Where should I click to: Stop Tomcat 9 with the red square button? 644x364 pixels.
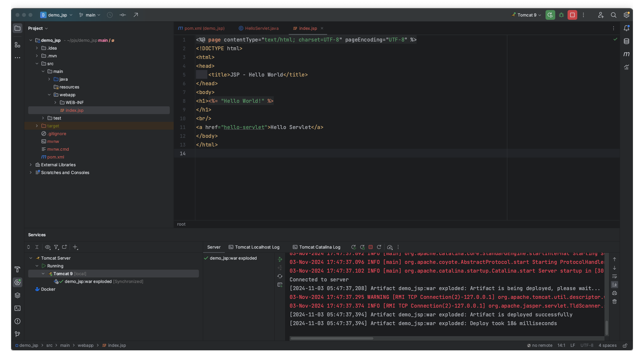click(x=572, y=15)
